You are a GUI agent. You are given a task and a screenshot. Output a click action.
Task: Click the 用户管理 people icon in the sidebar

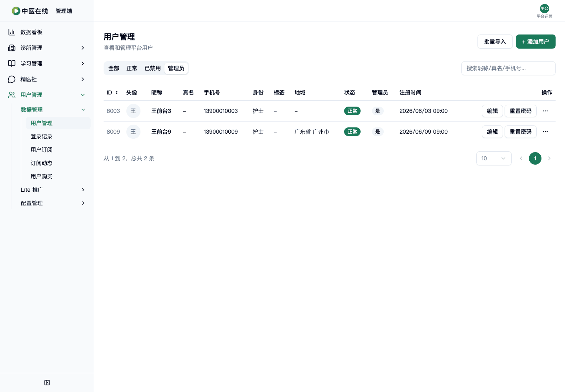[x=12, y=95]
